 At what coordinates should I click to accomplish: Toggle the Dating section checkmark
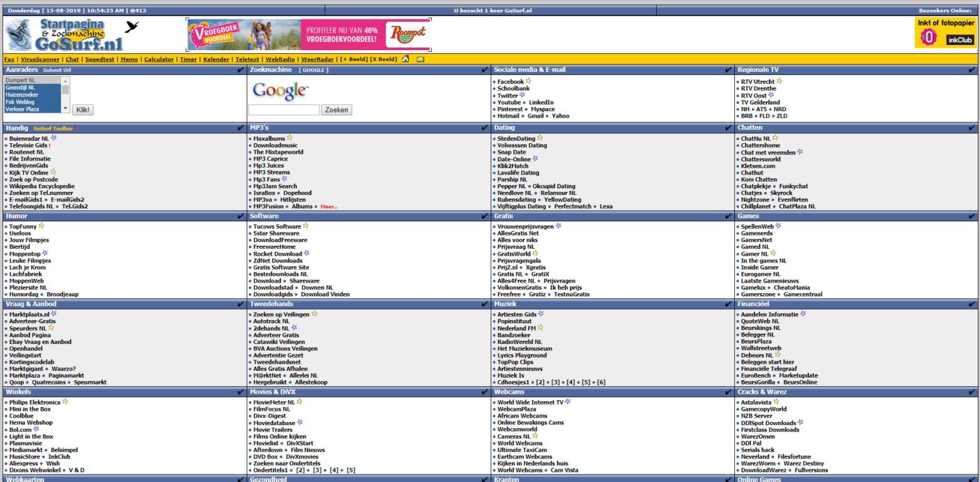[727, 128]
